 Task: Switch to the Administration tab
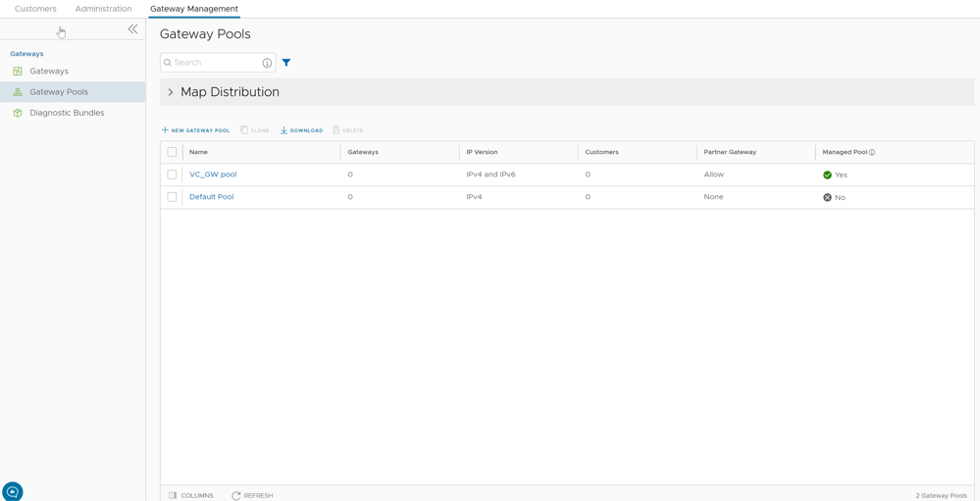(103, 9)
